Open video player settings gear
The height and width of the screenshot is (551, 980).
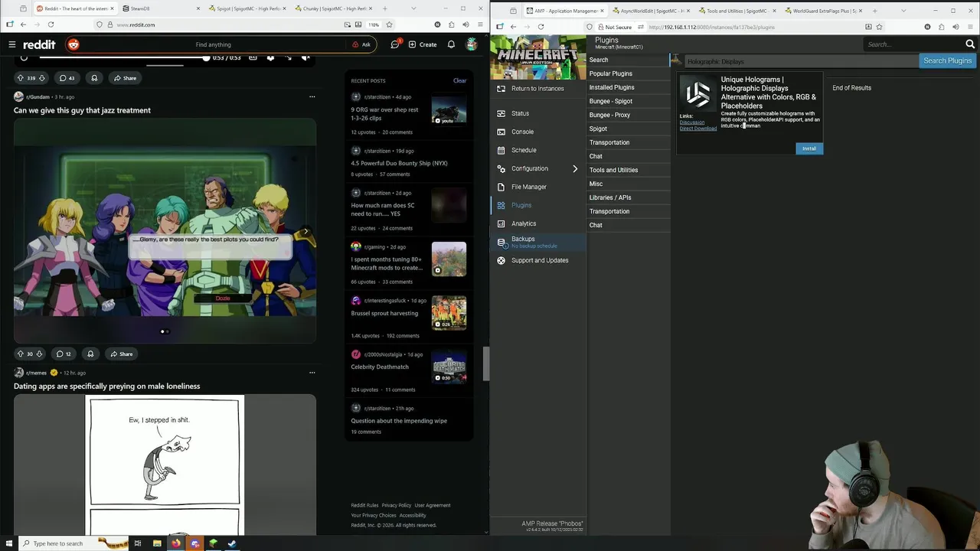point(270,58)
